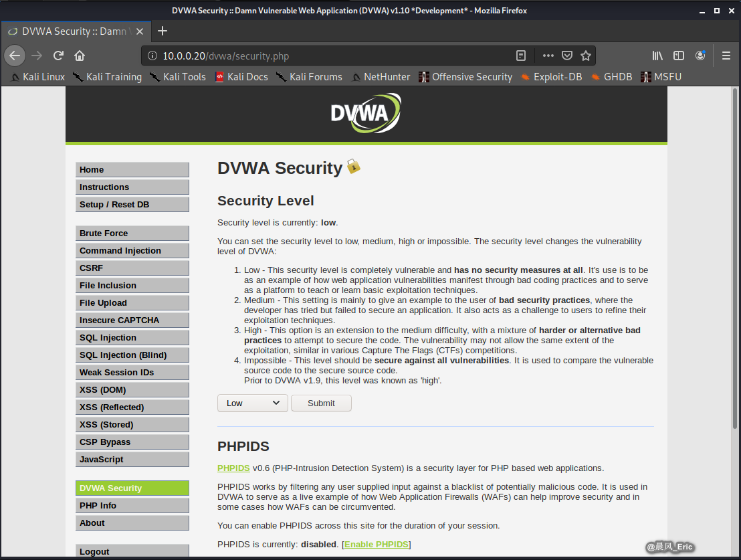
Task: Close the DVWA Security tab
Action: [x=140, y=31]
